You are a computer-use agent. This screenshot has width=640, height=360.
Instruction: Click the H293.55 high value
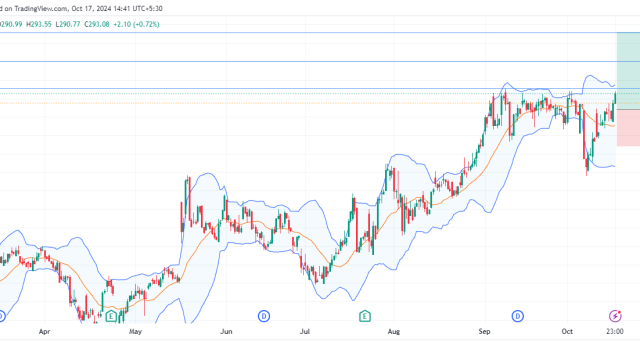coord(39,24)
